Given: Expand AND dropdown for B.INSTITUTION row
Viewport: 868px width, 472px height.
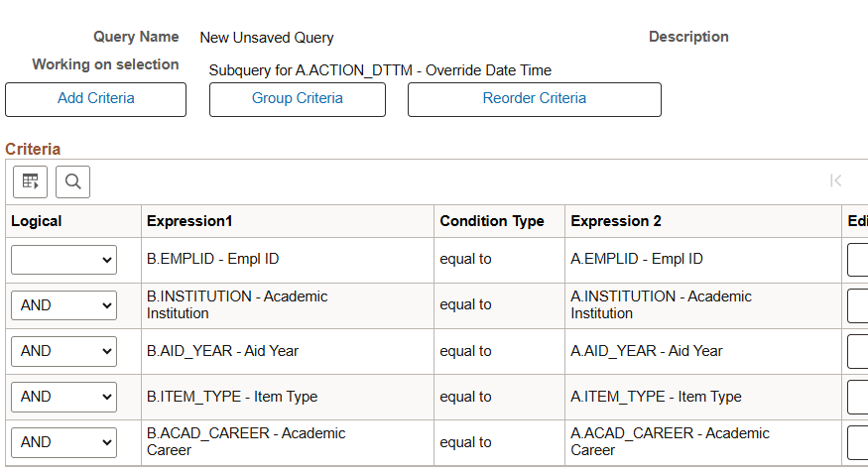Looking at the screenshot, I should click(63, 305).
